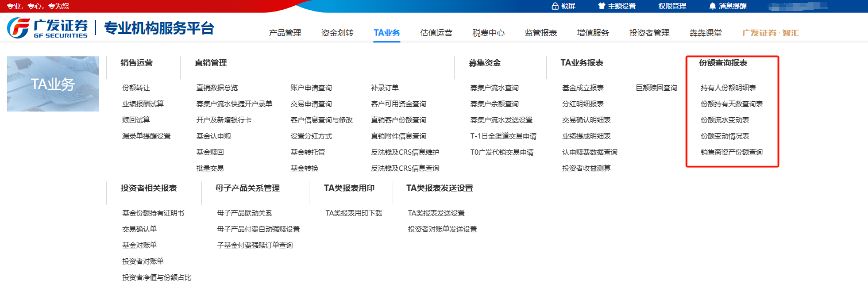Viewport: 868px width, 288px height.
Task: Select 巨额赎回查询 menu entry
Action: pos(656,88)
